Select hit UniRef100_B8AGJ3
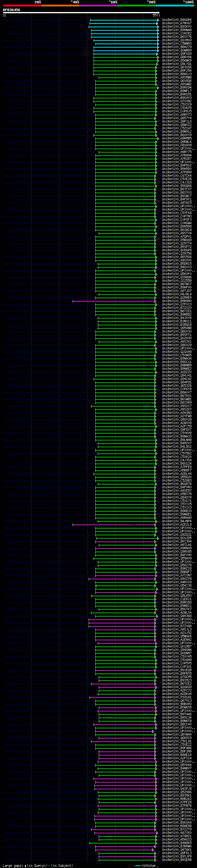This screenshot has width=197, height=868. pyautogui.click(x=177, y=74)
